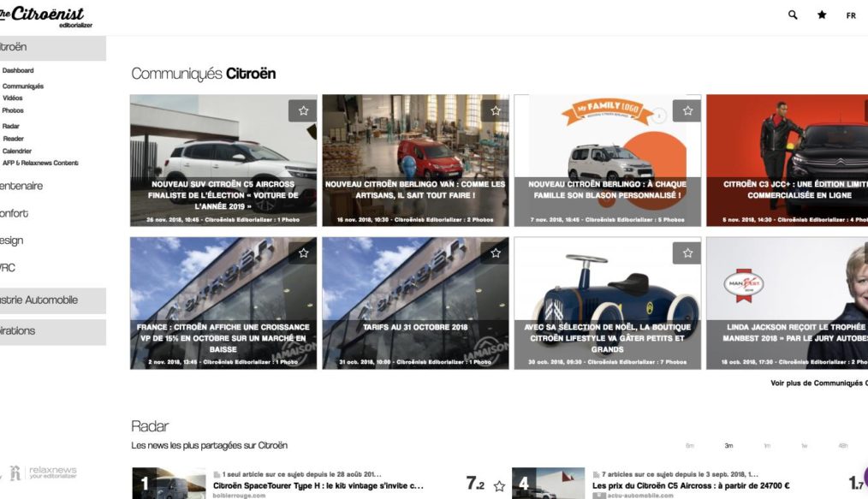Viewport: 868px width, 499px height.
Task: Click Voir plus de Communiqués link
Action: pos(818,383)
